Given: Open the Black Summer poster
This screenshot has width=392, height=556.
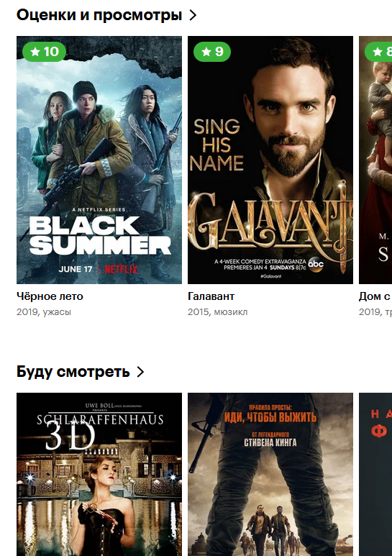Looking at the screenshot, I should pyautogui.click(x=99, y=160).
